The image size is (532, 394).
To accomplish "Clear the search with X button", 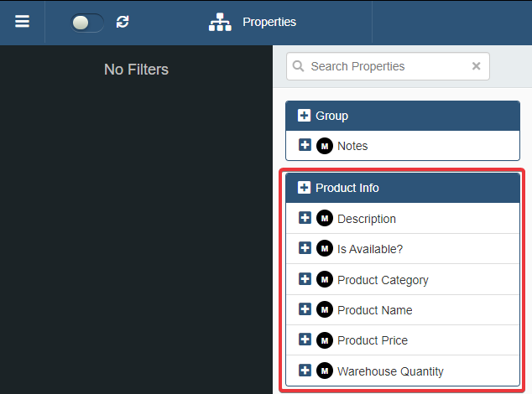I will point(476,66).
